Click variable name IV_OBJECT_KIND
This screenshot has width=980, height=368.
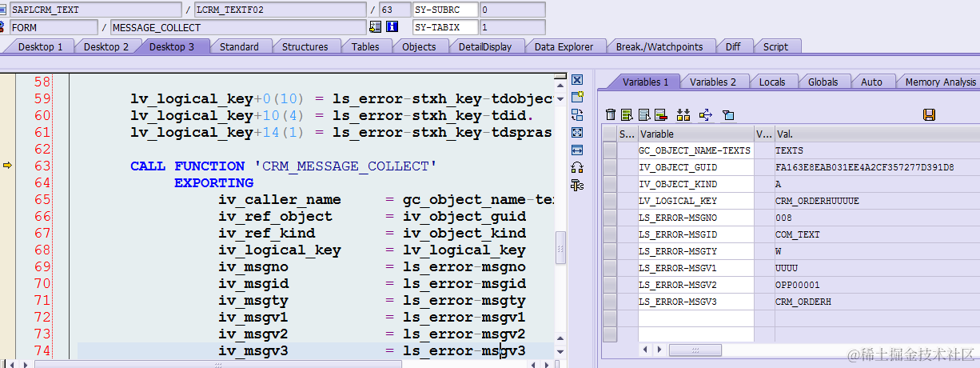[x=678, y=184]
